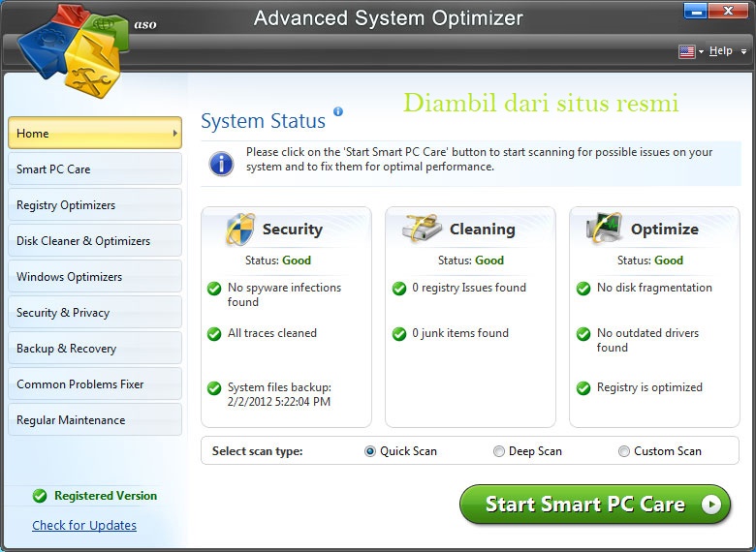Click the backup date 2/2/2012 5:22:04 PM
The width and height of the screenshot is (756, 552).
pos(279,402)
